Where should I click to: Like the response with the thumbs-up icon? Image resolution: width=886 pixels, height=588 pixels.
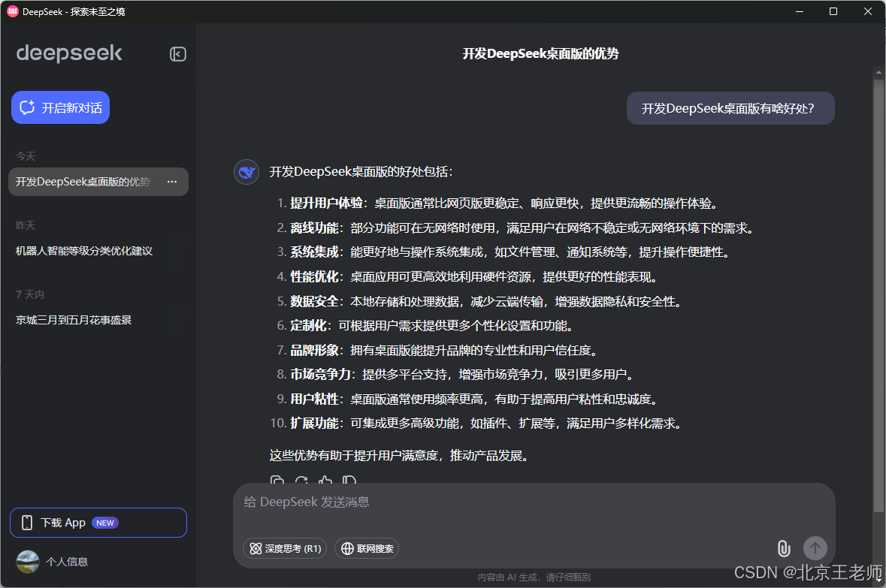pyautogui.click(x=325, y=480)
